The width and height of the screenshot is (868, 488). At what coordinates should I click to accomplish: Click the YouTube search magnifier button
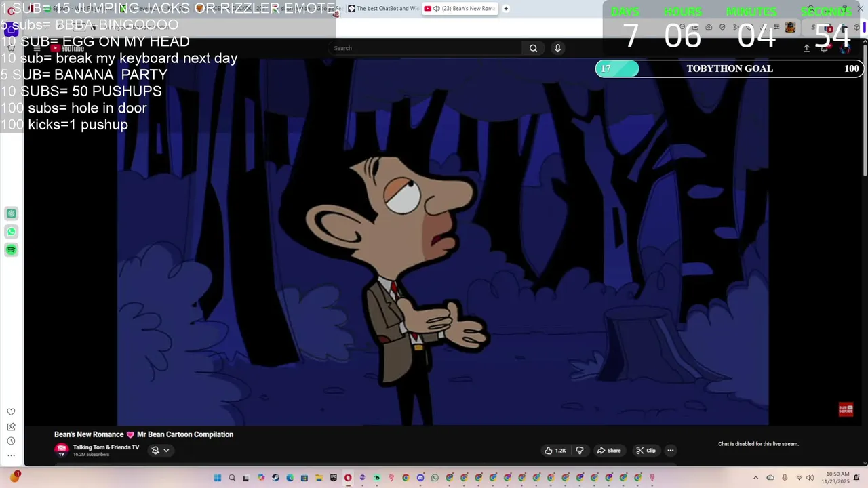click(533, 48)
